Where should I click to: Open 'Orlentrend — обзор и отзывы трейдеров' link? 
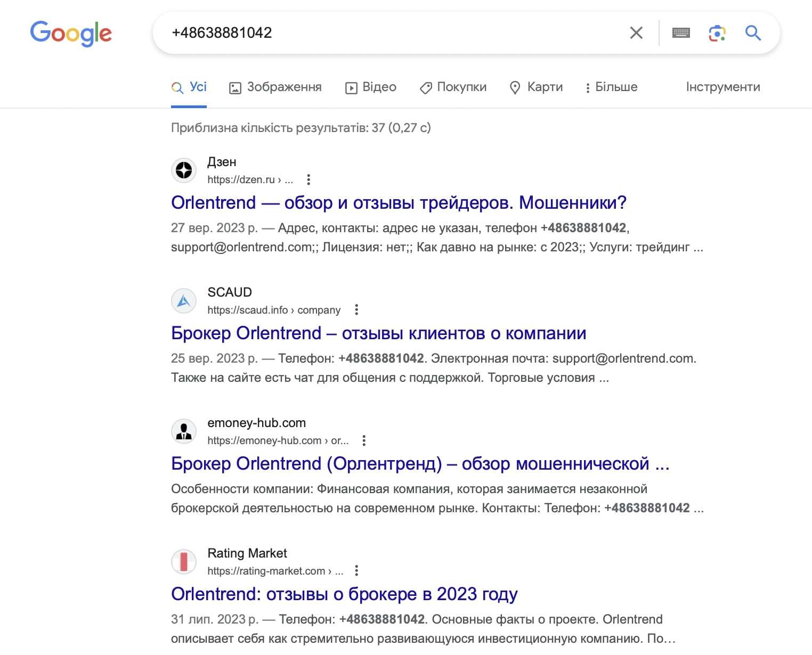coord(399,203)
